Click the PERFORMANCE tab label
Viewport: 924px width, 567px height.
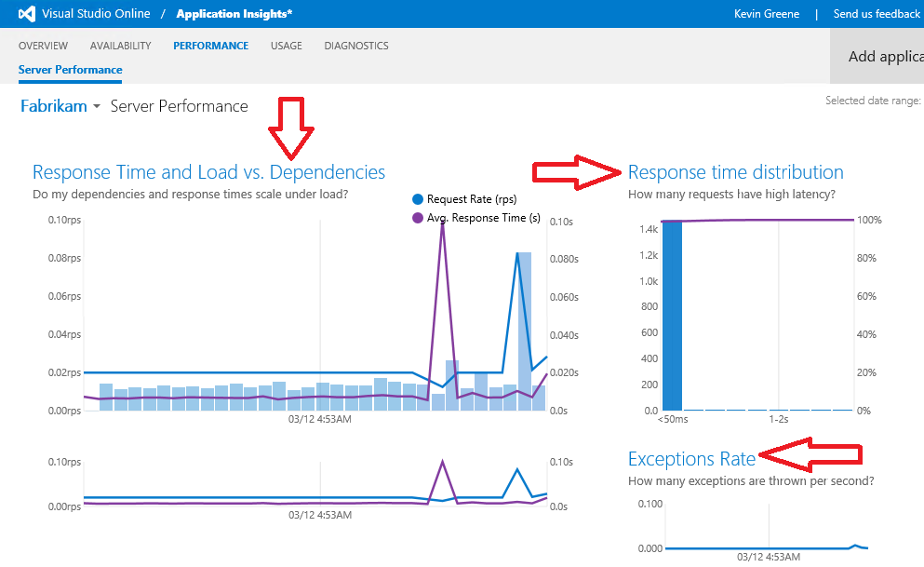pos(210,46)
